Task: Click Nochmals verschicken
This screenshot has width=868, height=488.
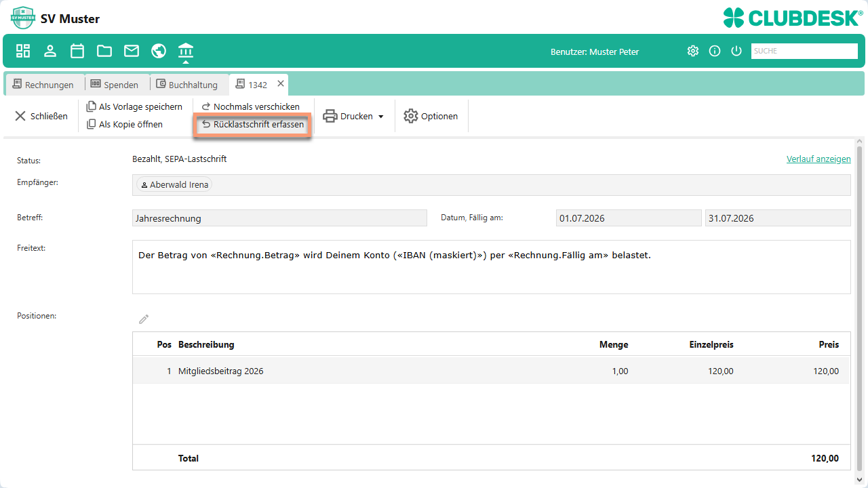Action: 250,106
